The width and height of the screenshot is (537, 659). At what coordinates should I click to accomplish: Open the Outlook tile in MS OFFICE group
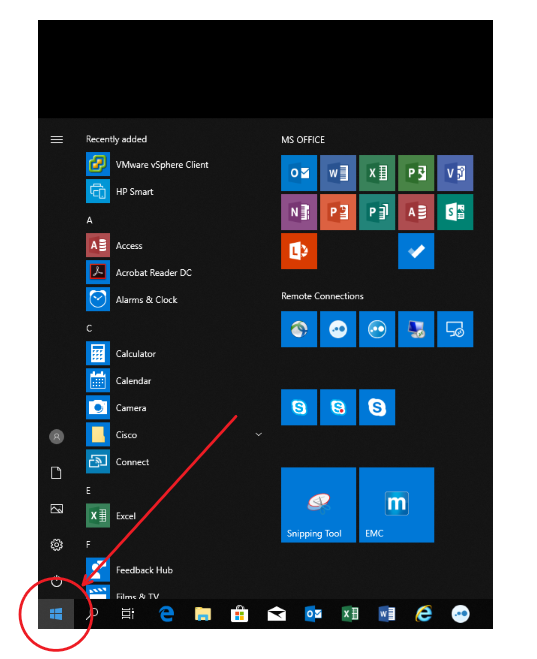point(299,173)
